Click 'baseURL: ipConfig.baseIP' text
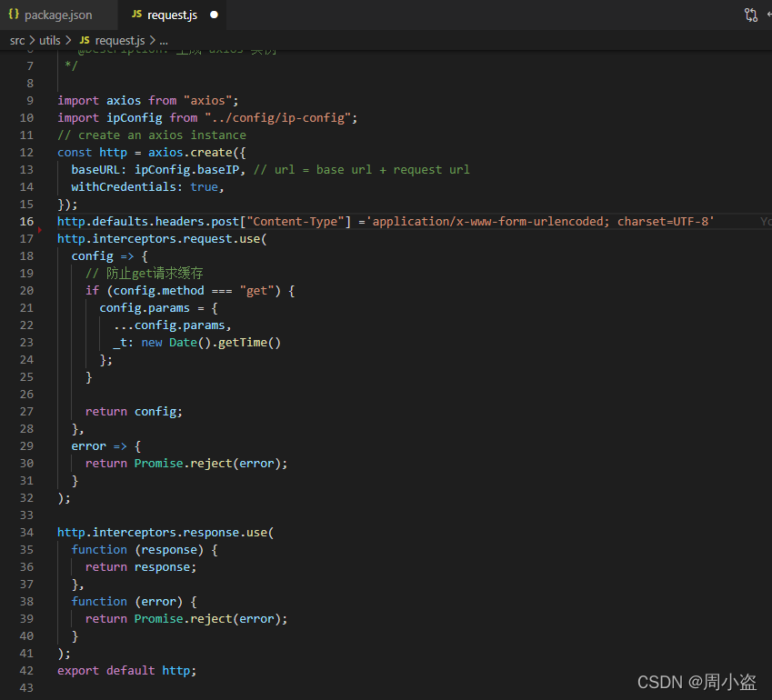 click(x=155, y=170)
